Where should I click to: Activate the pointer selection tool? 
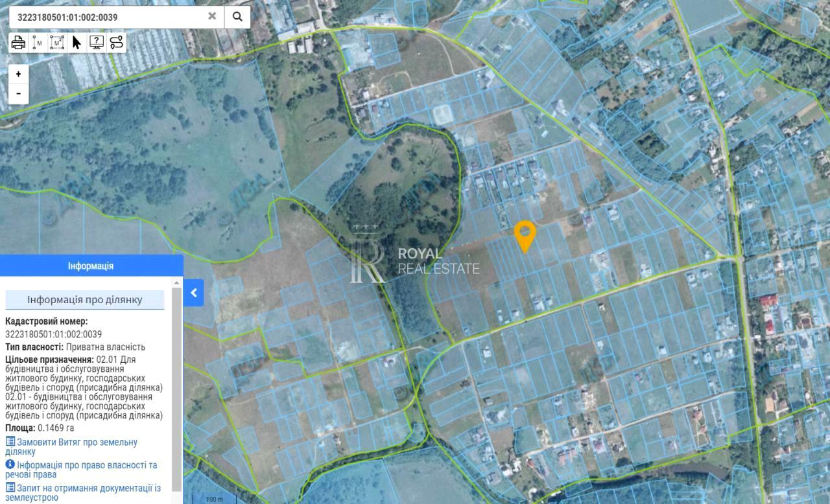pos(77,43)
